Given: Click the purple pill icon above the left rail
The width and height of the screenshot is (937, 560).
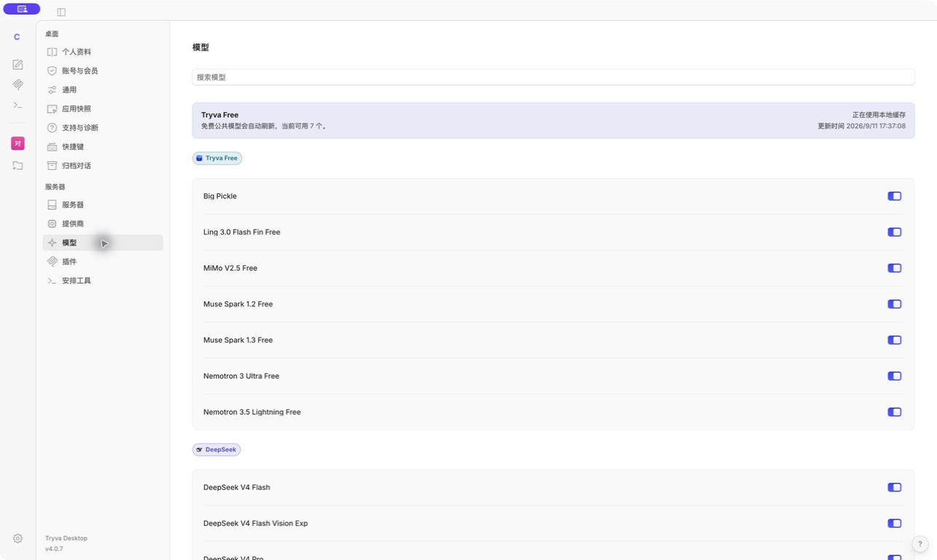Looking at the screenshot, I should click(22, 9).
